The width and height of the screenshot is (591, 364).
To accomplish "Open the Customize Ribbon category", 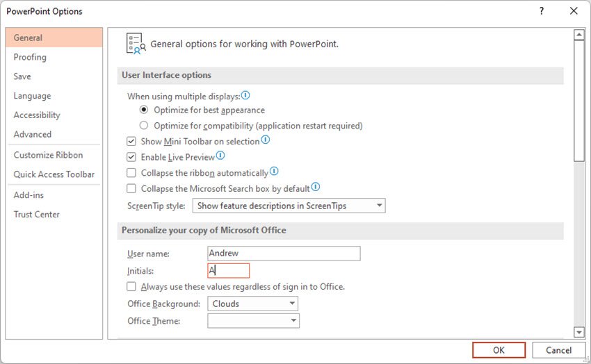I will coord(48,155).
